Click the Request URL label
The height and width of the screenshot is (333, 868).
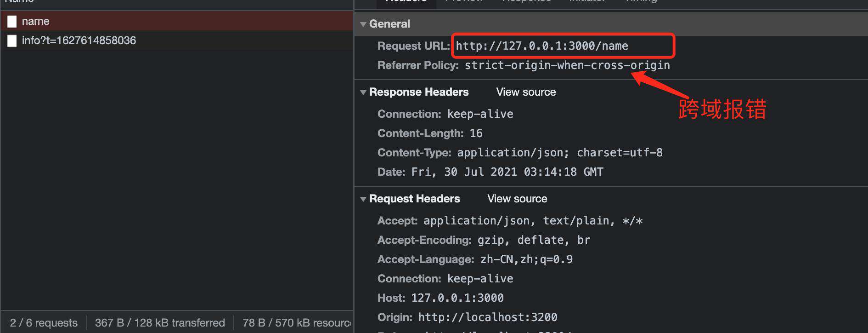(413, 46)
